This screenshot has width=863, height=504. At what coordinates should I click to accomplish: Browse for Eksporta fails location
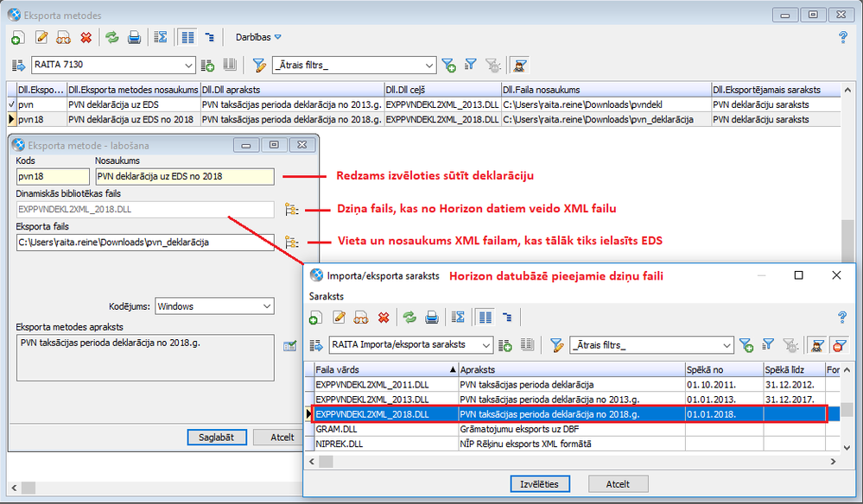(290, 243)
